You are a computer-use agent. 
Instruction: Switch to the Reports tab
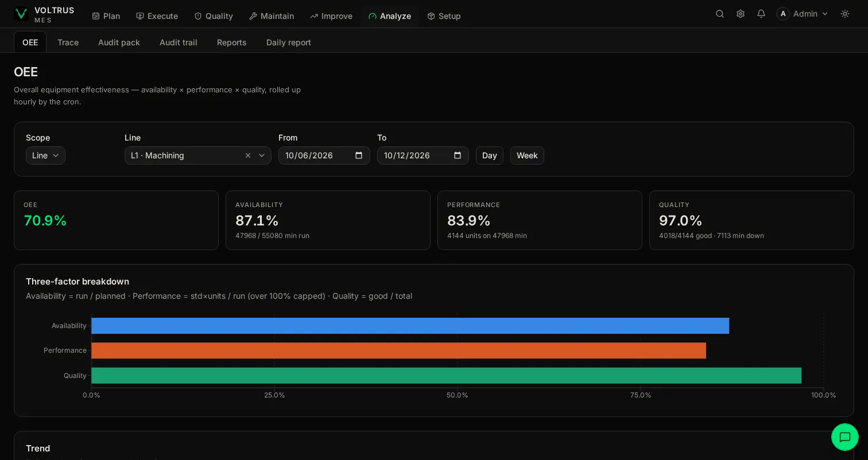[x=232, y=42]
